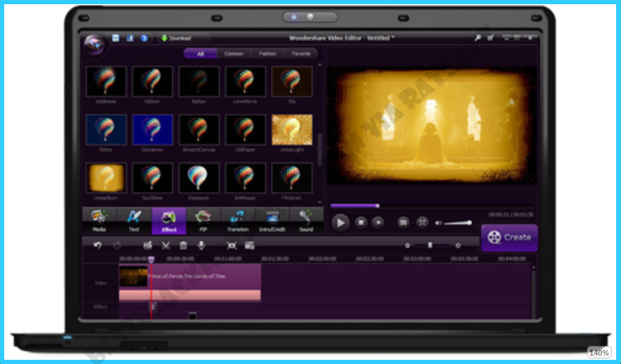Open the register key icon
Viewport: 621px width, 364px height.
click(x=478, y=38)
